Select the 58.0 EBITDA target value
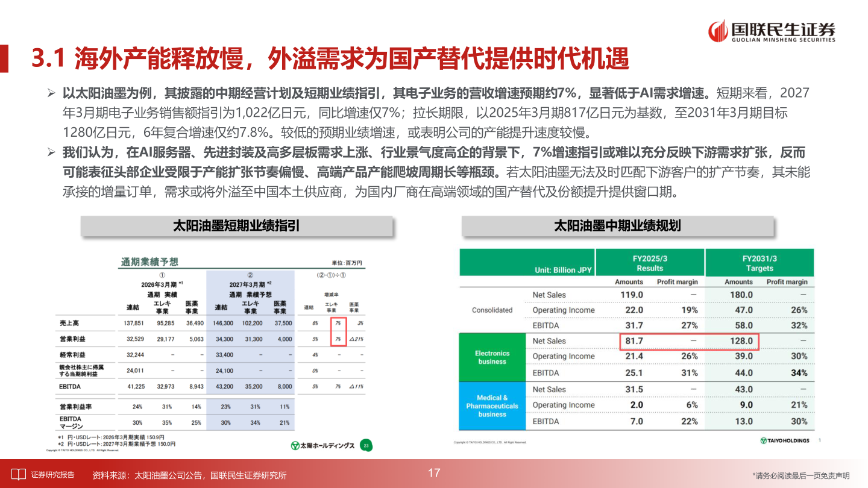Screen dimensions: 868x488 [743, 325]
